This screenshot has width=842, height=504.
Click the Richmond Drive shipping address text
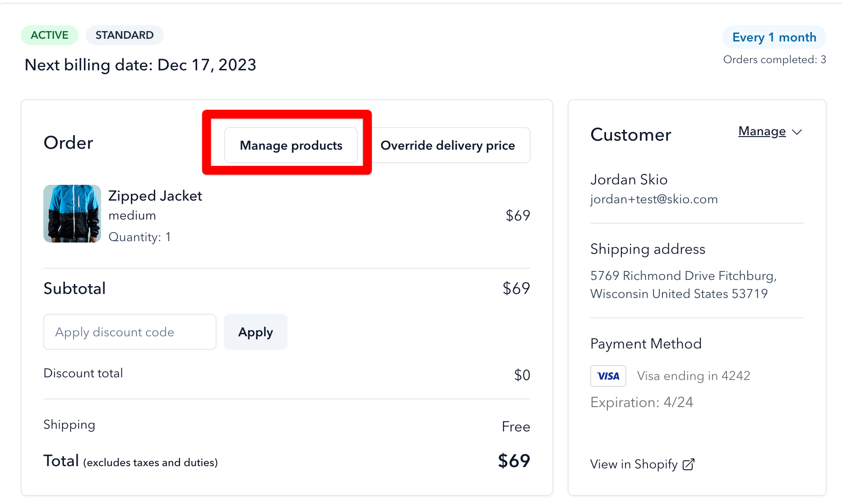683,284
